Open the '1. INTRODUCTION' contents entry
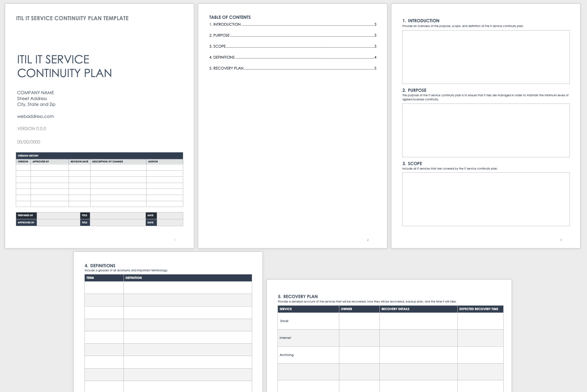 pyautogui.click(x=293, y=24)
